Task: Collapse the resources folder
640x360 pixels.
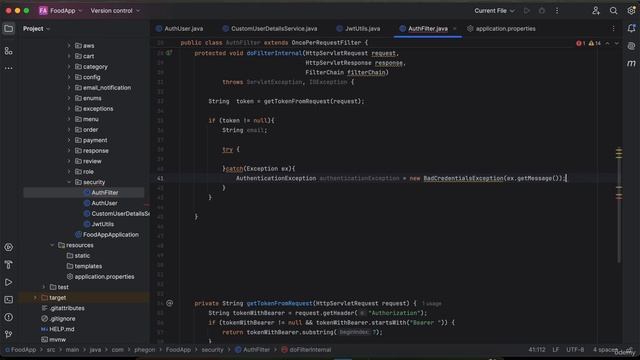Action: (x=52, y=245)
